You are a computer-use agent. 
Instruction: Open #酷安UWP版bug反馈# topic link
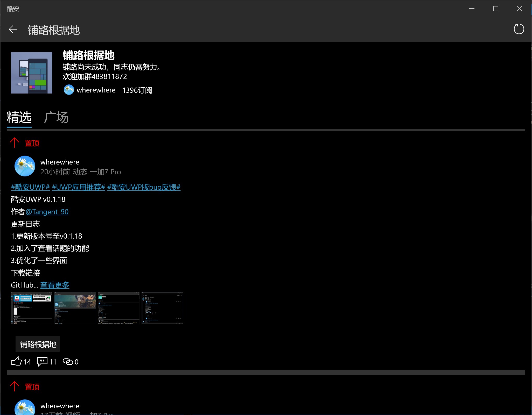click(144, 187)
